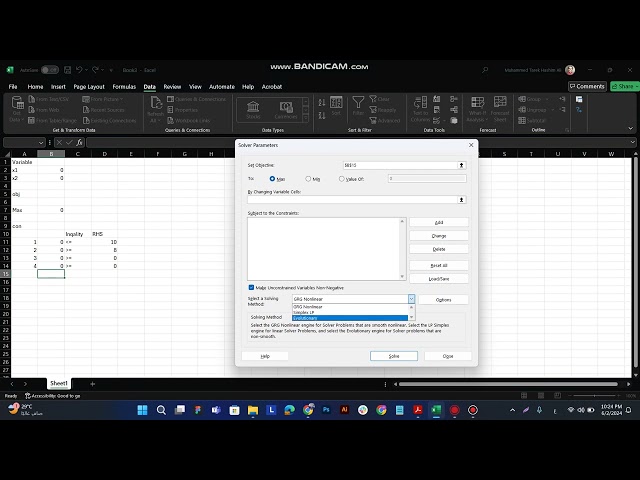This screenshot has height=480, width=640.
Task: Click Queries & Connections option
Action: [x=196, y=99]
